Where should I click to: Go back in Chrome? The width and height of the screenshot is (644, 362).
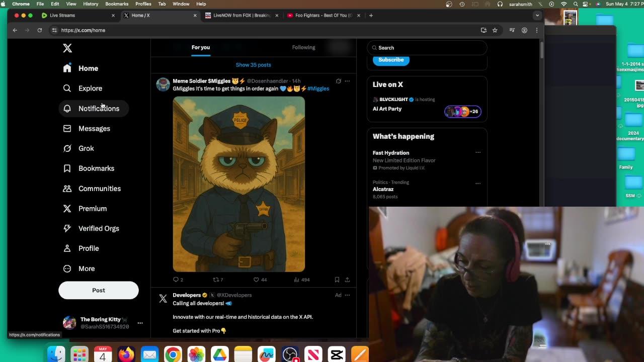click(15, 30)
